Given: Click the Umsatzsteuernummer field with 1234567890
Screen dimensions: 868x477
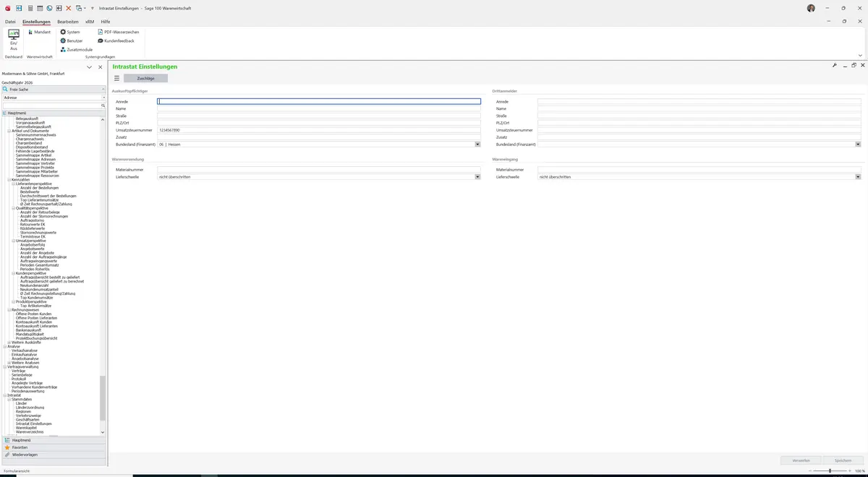Looking at the screenshot, I should click(319, 130).
